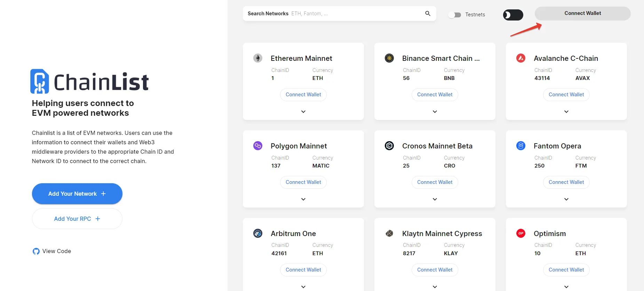Viewport: 644px width, 291px height.
Task: Expand the Avalanche C-Chain card chevron
Action: click(x=566, y=112)
